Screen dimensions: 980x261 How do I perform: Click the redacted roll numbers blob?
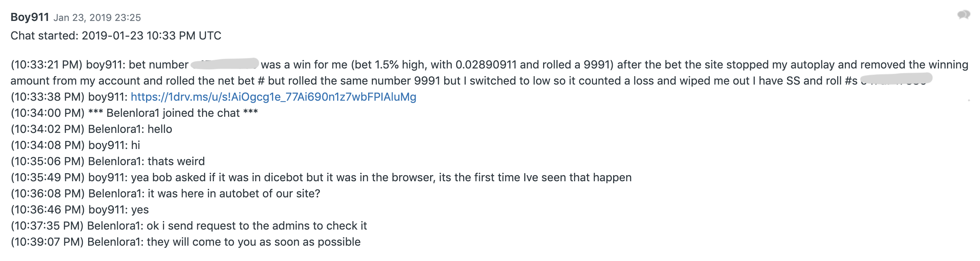(x=896, y=79)
